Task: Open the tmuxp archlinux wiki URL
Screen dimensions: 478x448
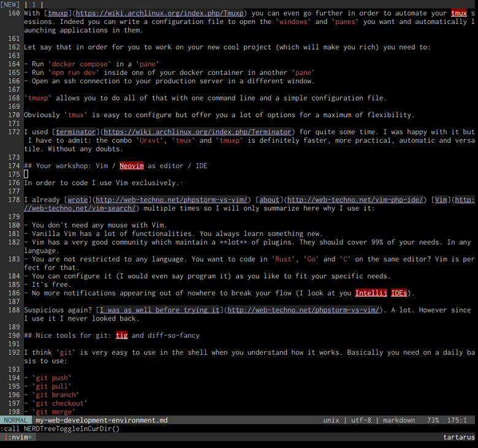Action: coord(160,13)
